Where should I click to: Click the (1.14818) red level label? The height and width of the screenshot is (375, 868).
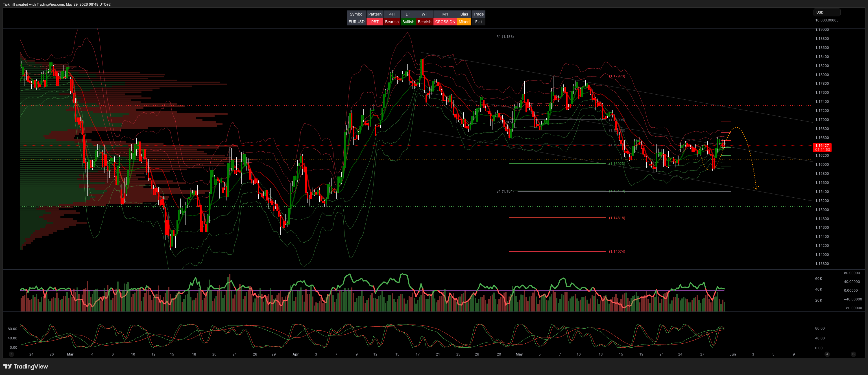pos(617,218)
